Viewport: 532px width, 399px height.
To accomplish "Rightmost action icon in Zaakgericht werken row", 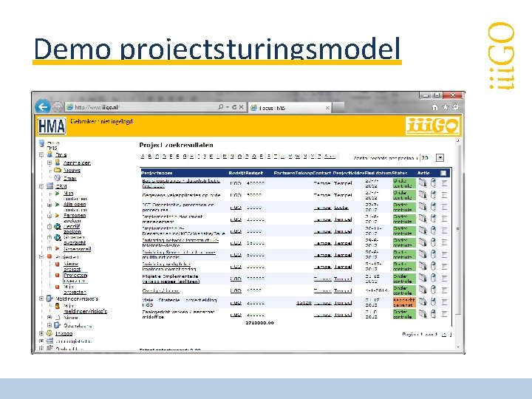I will tap(444, 314).
